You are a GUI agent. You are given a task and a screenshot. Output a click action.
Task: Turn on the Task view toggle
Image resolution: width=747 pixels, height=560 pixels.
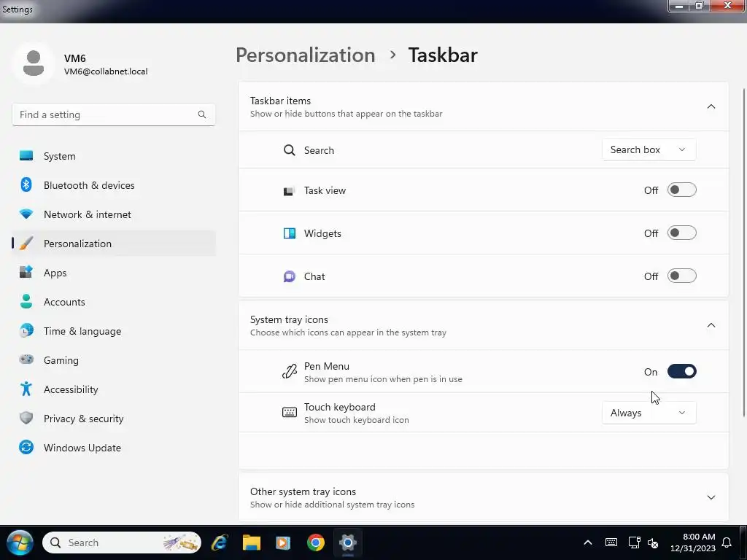[x=682, y=190]
